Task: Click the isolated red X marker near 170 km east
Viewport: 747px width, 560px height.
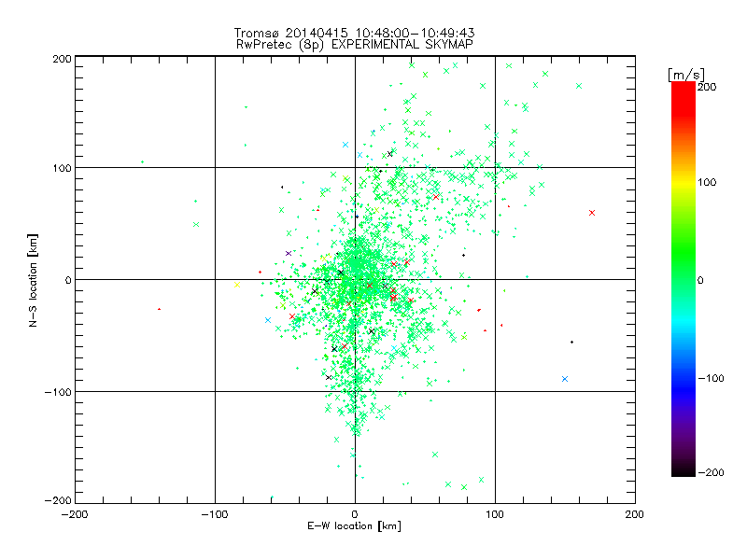Action: [592, 213]
